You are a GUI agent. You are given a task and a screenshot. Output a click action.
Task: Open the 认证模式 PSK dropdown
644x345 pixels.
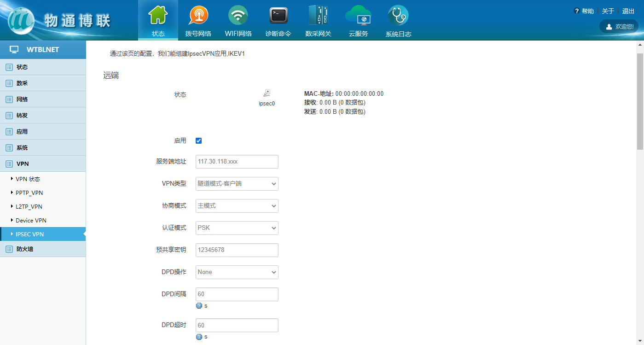pos(237,228)
